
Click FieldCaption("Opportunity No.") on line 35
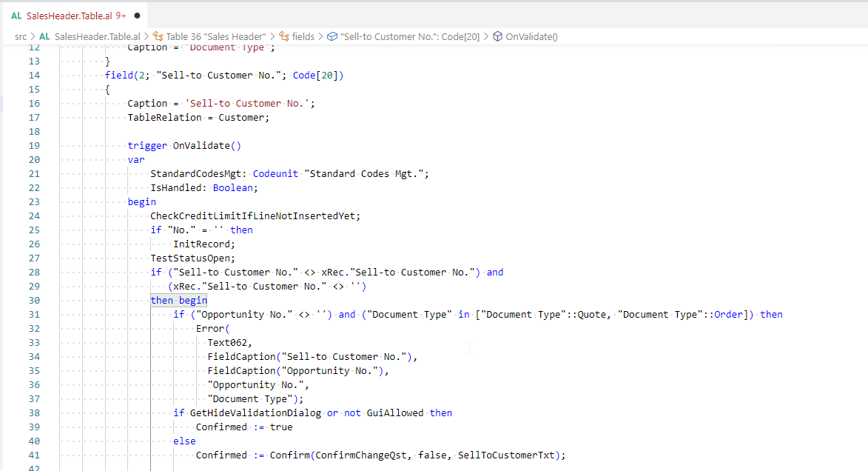(295, 371)
